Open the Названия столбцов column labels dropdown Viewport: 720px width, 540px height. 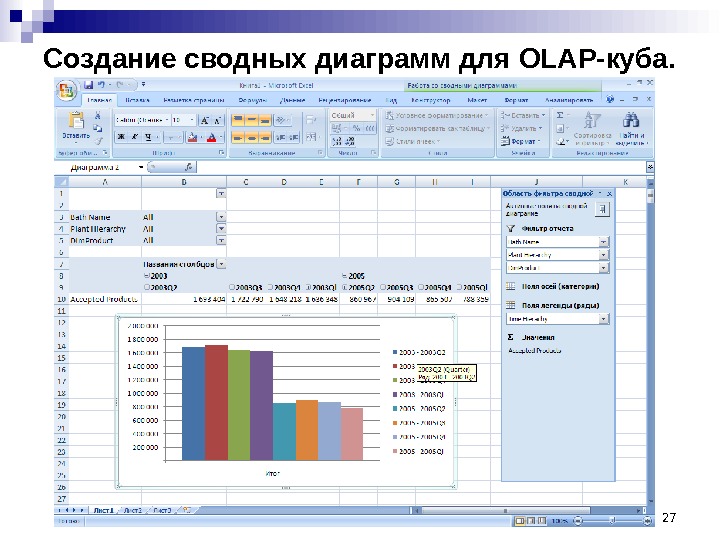click(x=221, y=264)
